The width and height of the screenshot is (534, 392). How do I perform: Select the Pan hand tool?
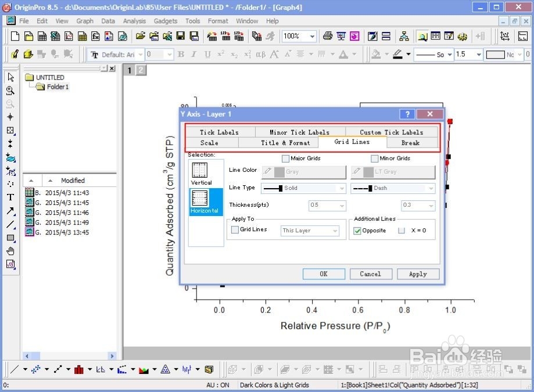click(10, 251)
